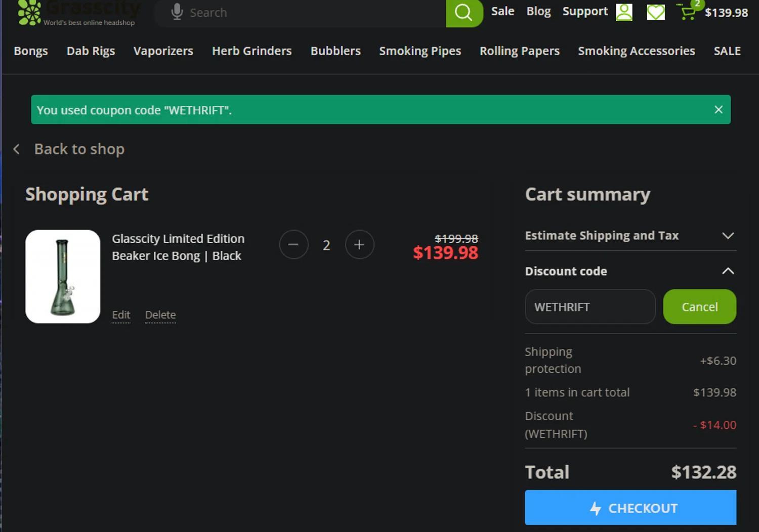This screenshot has height=532, width=759.
Task: Click the - $14.00 discount amount
Action: [x=714, y=425]
